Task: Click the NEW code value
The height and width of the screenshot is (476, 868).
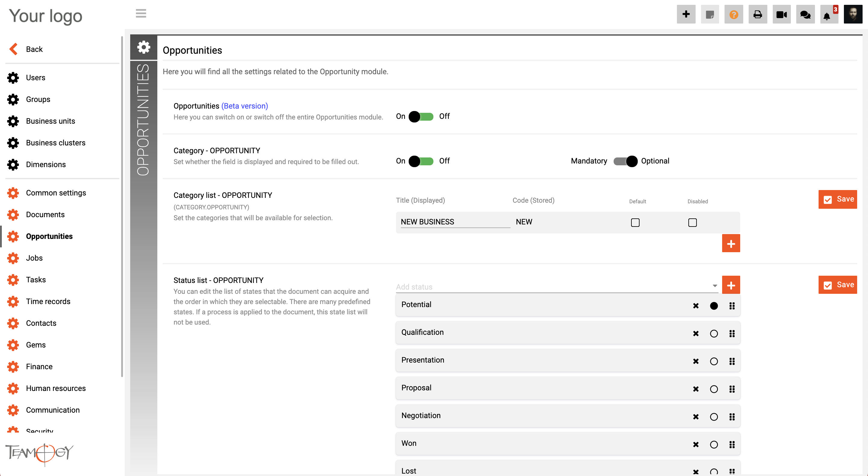Action: [524, 222]
